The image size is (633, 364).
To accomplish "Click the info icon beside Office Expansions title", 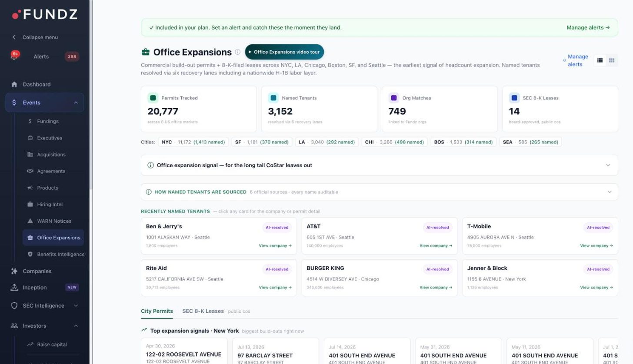I will click(238, 52).
